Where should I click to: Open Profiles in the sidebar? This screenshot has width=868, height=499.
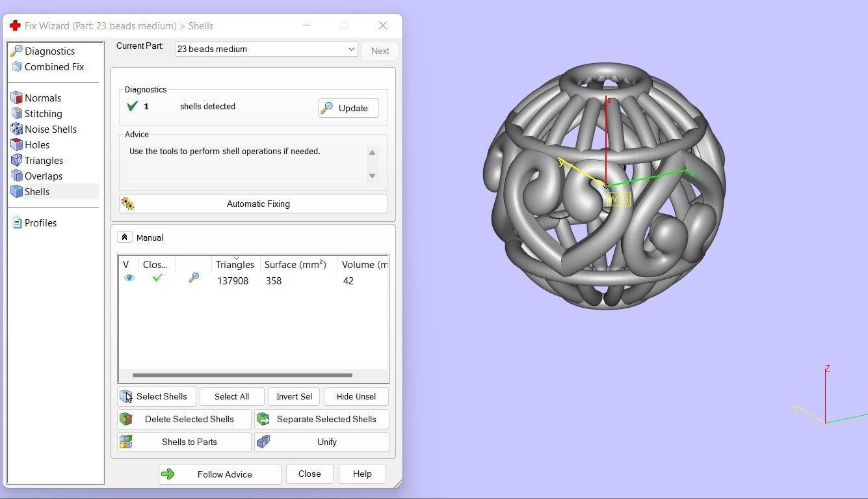pos(40,223)
